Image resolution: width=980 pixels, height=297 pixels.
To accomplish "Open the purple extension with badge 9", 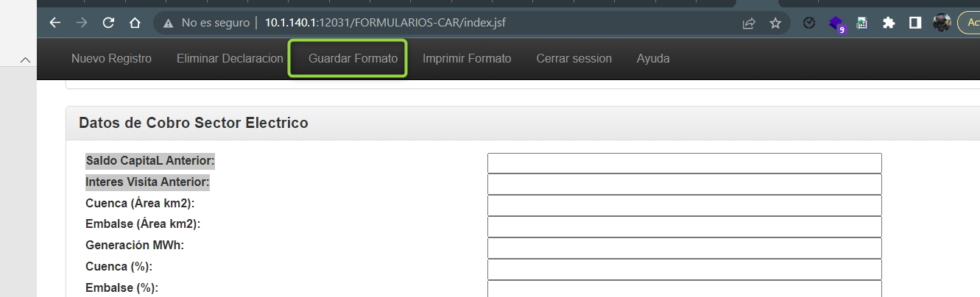I will (x=836, y=24).
